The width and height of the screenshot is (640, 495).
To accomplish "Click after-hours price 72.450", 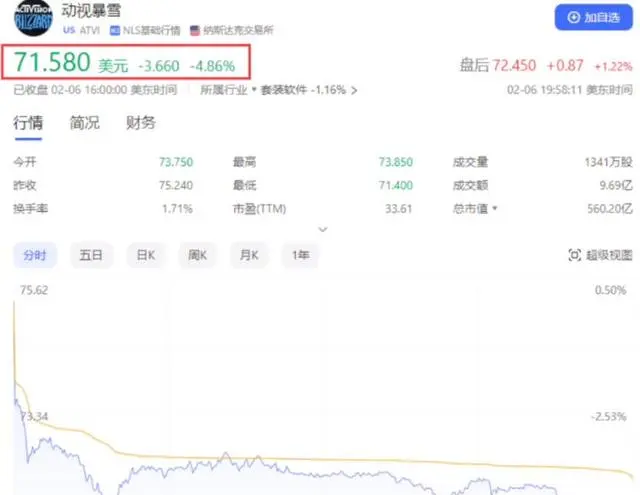I will (x=514, y=65).
